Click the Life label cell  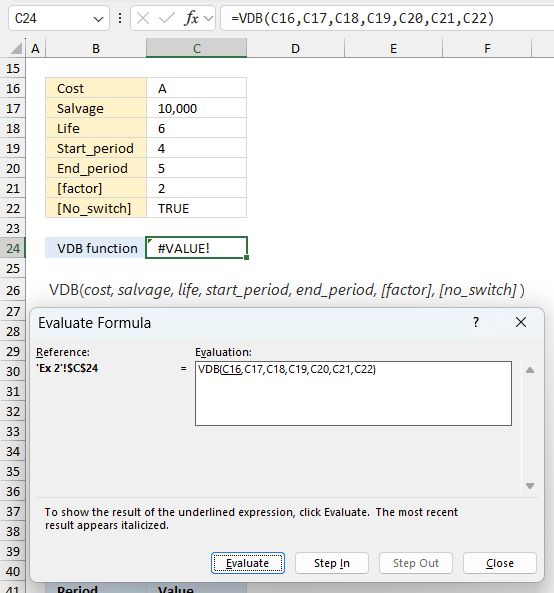[96, 128]
